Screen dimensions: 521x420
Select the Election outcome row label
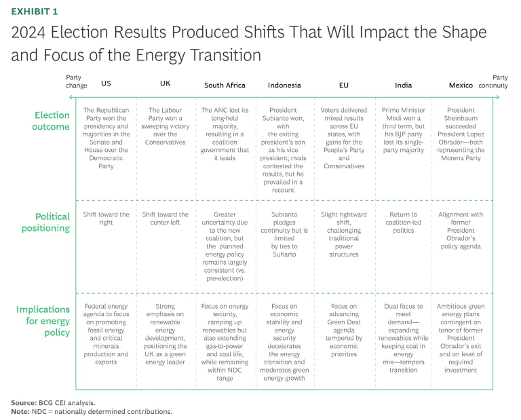click(52, 121)
